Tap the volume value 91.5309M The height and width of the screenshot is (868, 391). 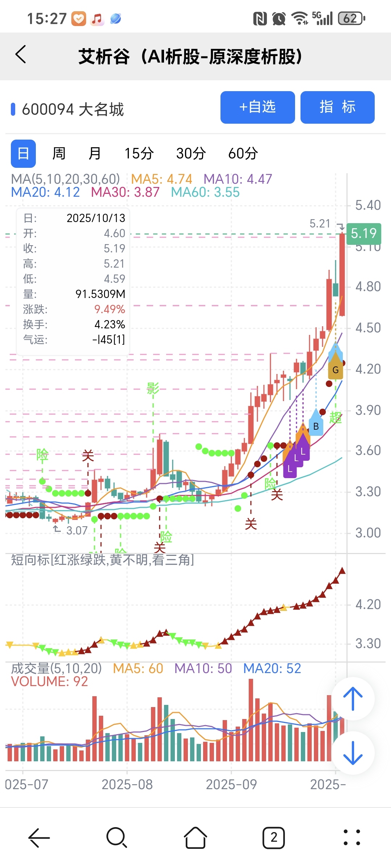tap(100, 294)
